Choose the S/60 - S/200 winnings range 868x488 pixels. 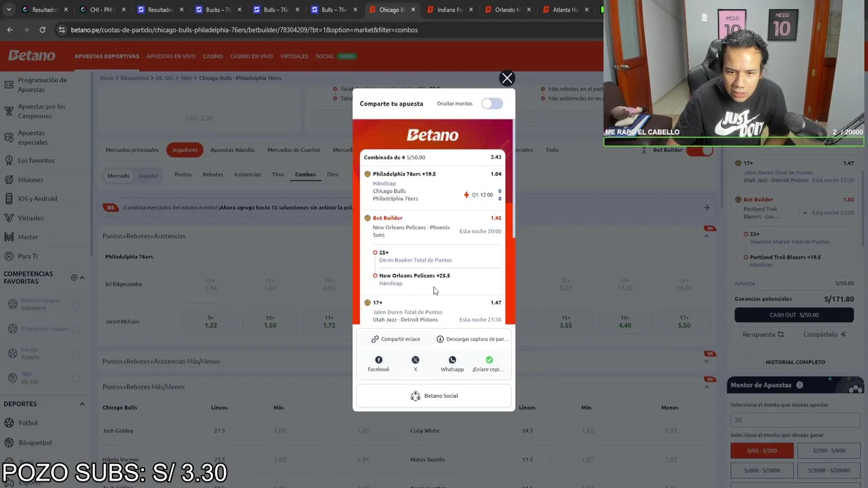tap(762, 451)
